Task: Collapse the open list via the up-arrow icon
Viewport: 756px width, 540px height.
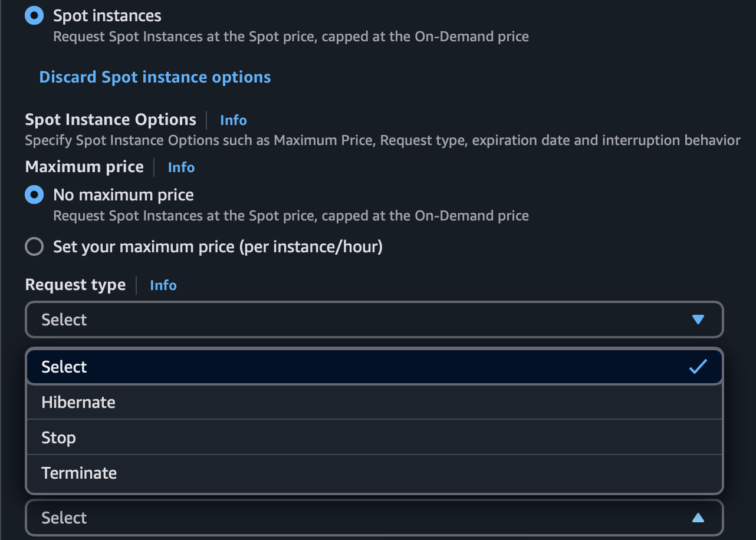Action: pyautogui.click(x=698, y=518)
